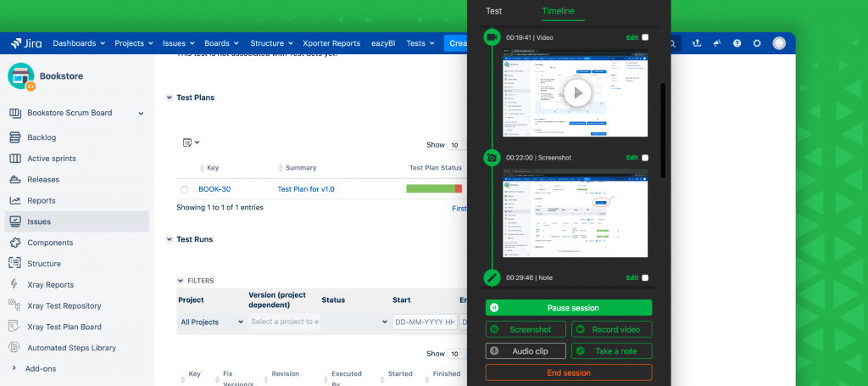Open the Jira help icon

tap(737, 43)
